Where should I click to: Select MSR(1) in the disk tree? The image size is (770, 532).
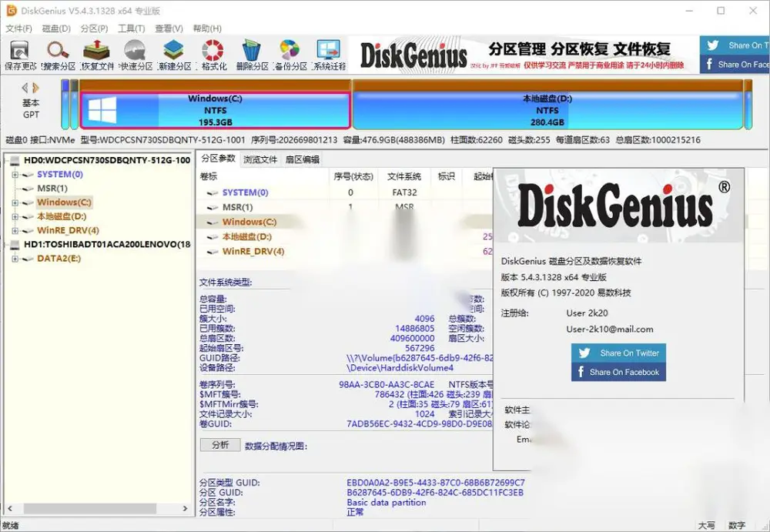click(x=52, y=188)
